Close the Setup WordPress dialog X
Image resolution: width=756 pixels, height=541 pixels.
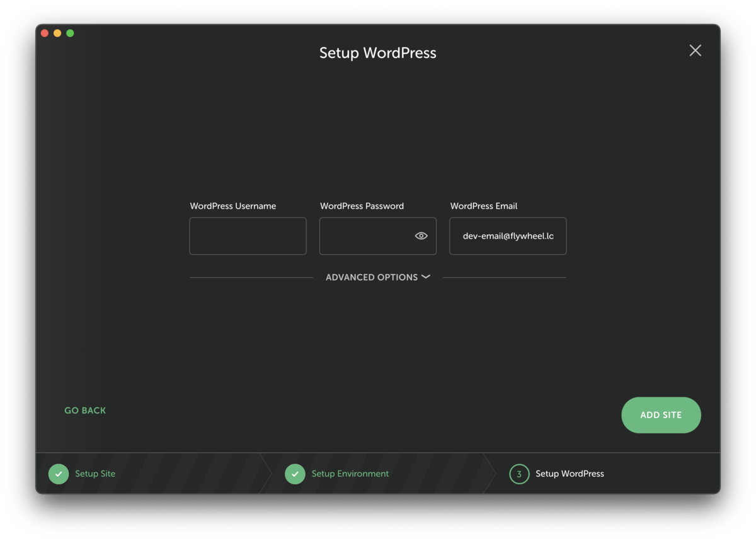pos(695,50)
